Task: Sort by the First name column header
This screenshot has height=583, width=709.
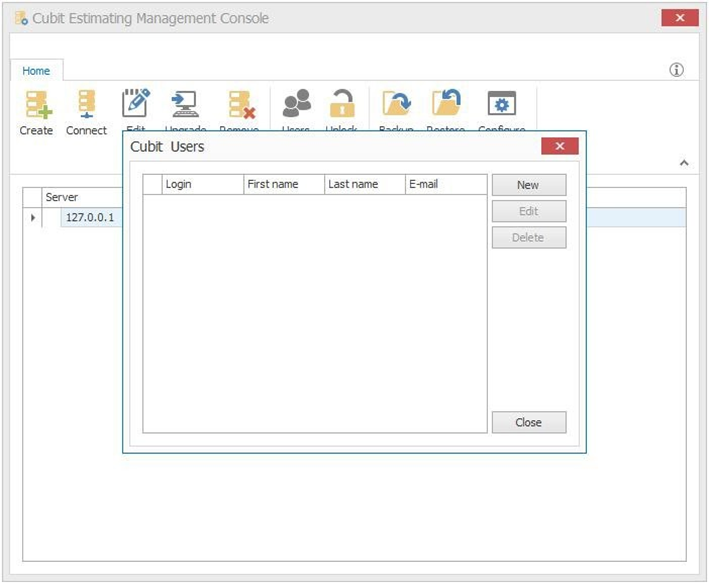Action: 284,184
